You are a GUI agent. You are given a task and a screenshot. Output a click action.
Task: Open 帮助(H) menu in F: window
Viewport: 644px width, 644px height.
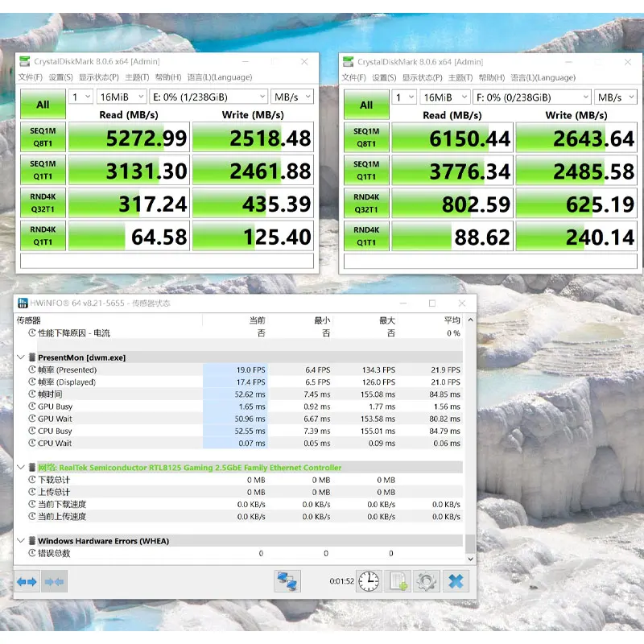click(x=492, y=77)
